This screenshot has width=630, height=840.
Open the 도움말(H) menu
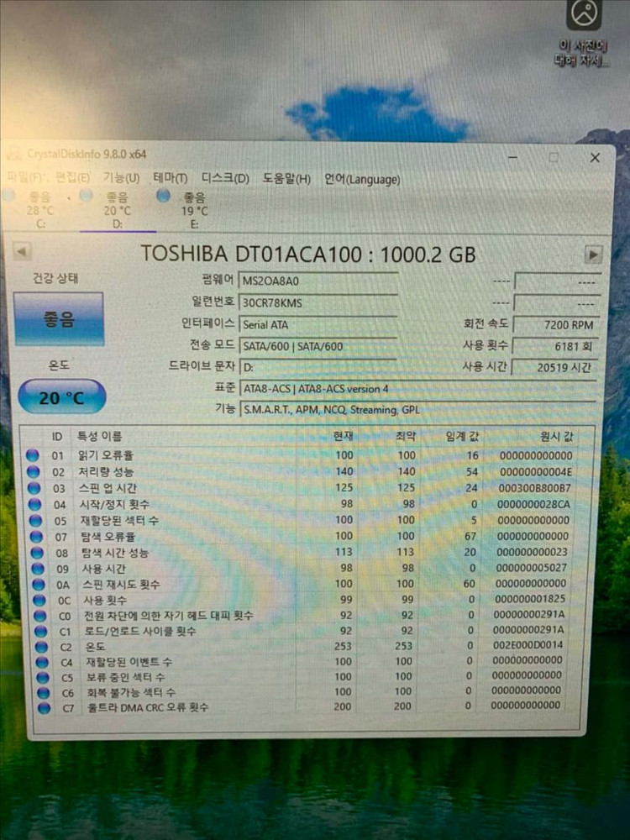[286, 179]
